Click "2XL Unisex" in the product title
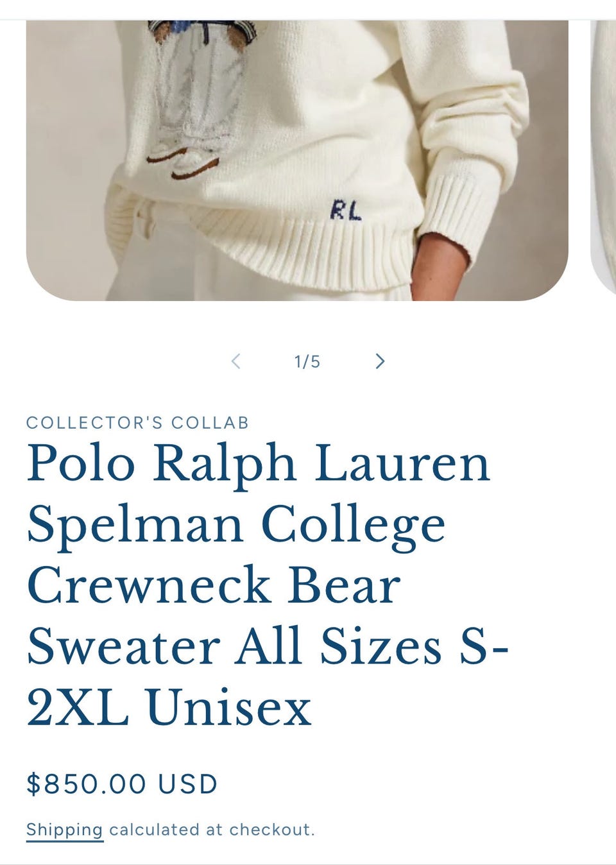The image size is (616, 865). point(169,708)
